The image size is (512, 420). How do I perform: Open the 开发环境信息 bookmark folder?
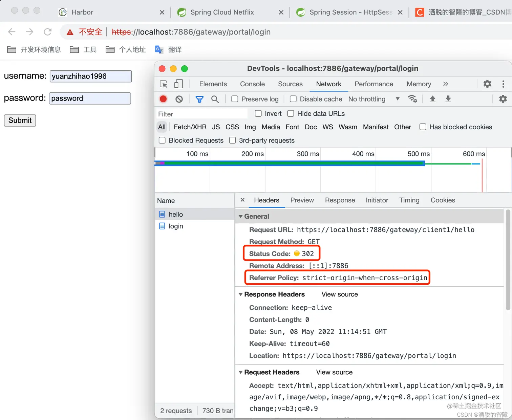pos(34,50)
